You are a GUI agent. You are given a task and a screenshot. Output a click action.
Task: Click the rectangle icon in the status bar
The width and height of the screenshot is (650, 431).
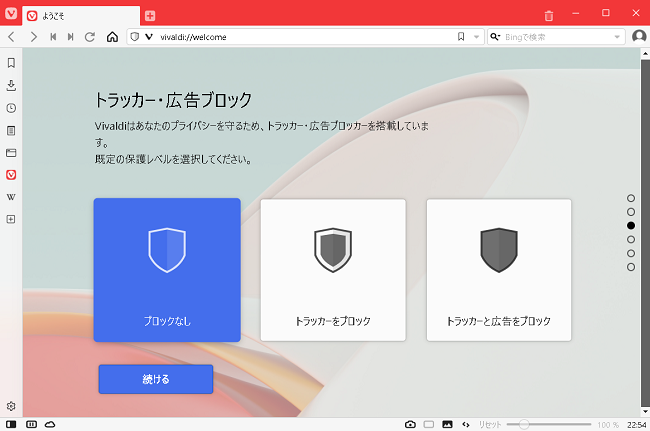(x=429, y=424)
